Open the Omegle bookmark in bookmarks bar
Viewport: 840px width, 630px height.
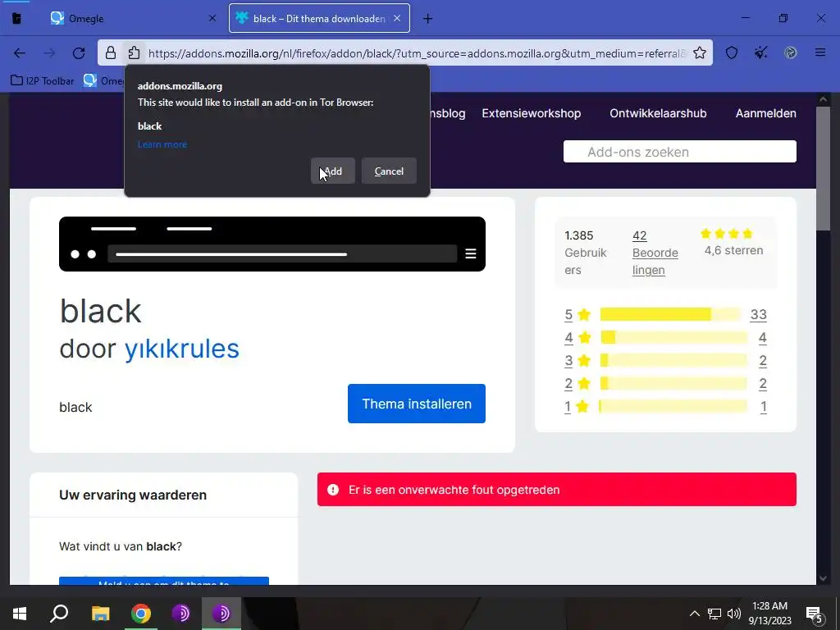point(103,81)
